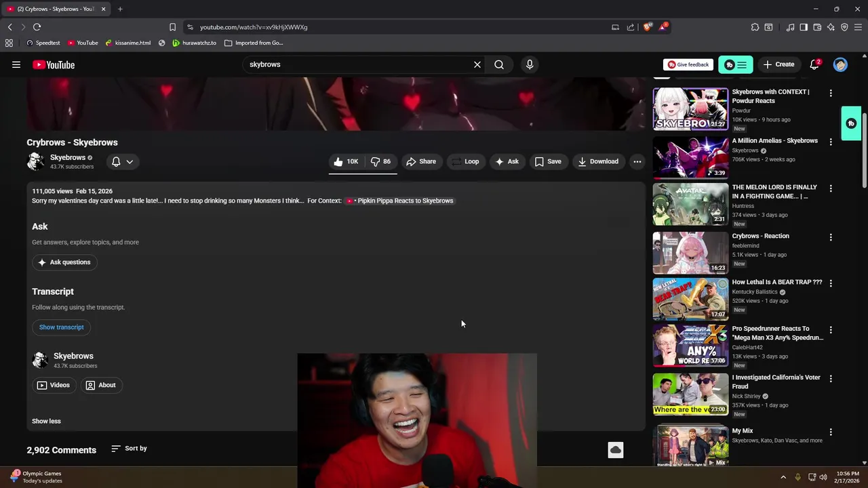
Task: Share the Crybrows video
Action: point(421,161)
